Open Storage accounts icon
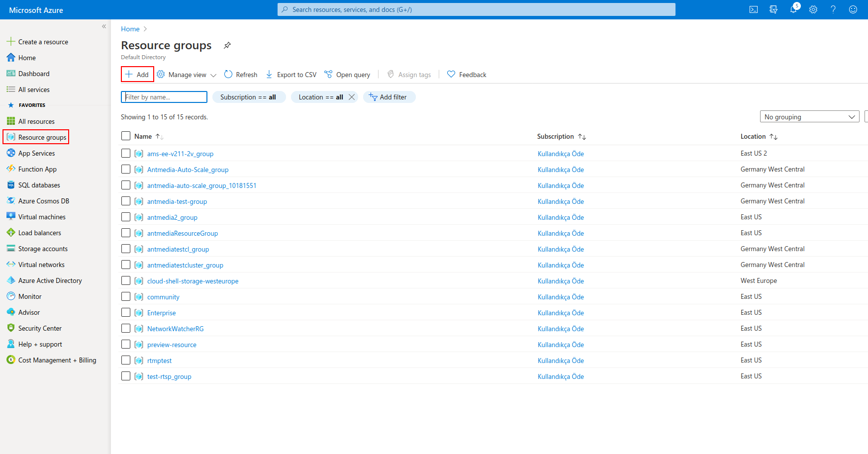This screenshot has height=454, width=868. point(11,249)
